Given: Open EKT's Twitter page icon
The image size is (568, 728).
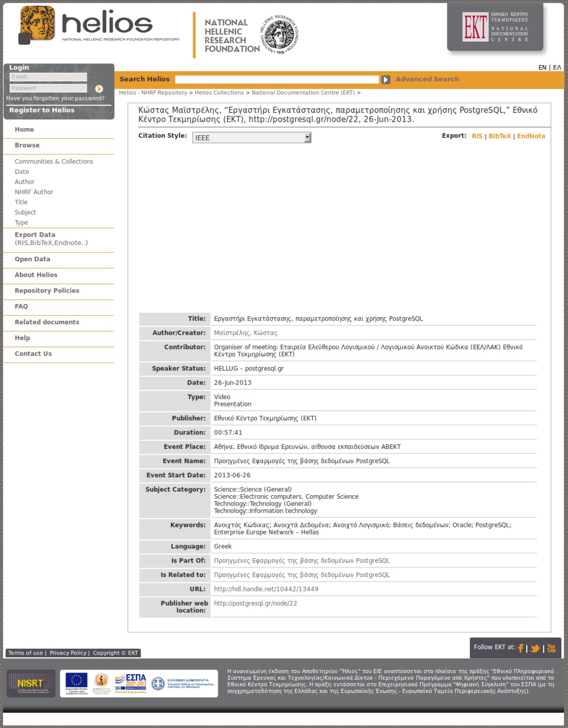Looking at the screenshot, I should [535, 648].
